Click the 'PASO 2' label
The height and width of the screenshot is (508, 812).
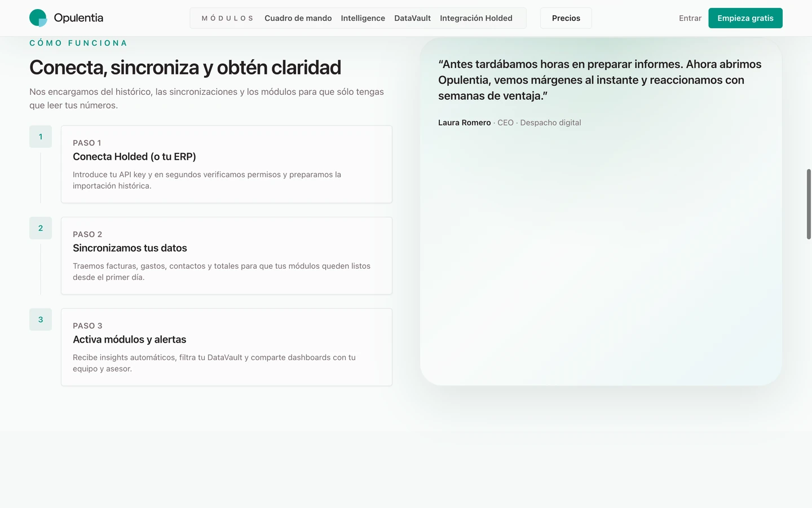click(87, 234)
